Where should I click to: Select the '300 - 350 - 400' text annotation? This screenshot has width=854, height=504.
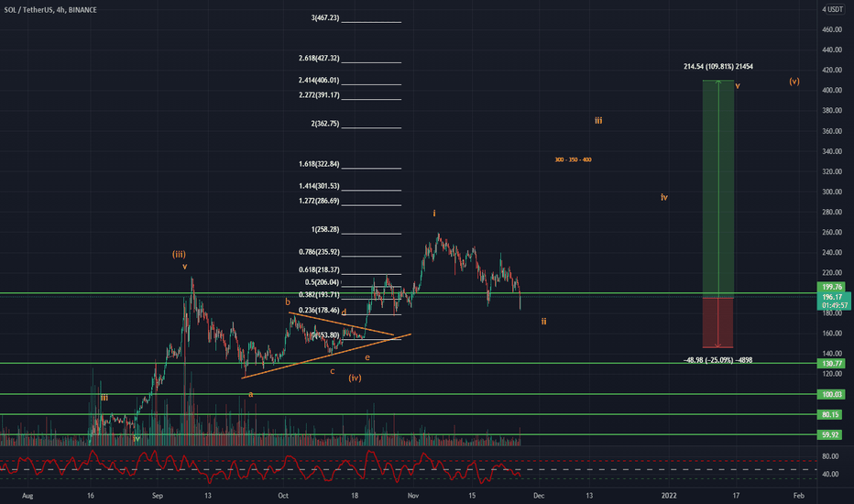click(x=573, y=159)
